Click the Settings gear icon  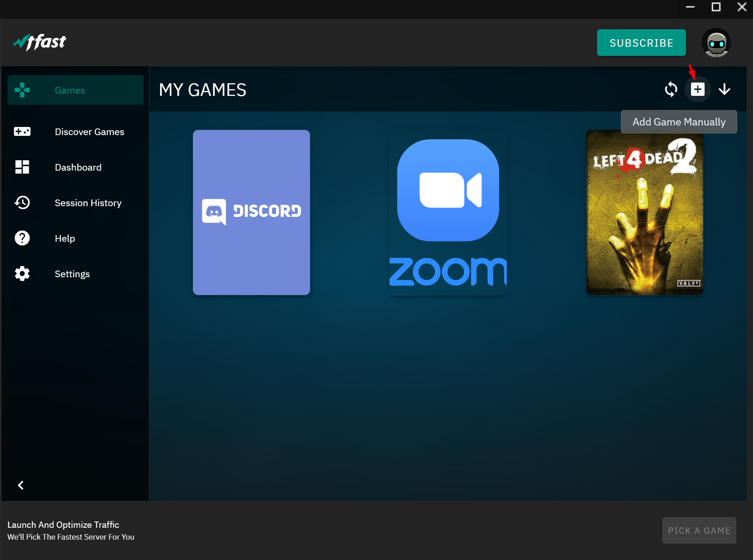[22, 274]
